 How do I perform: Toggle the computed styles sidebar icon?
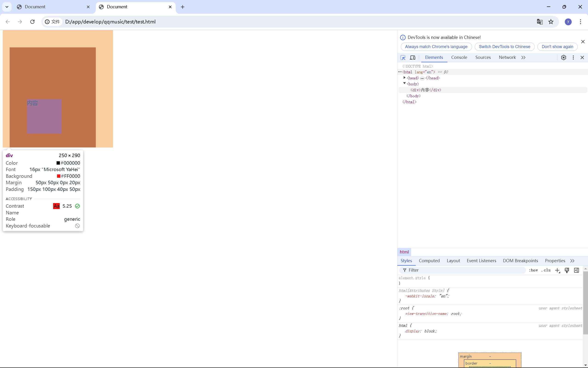click(x=576, y=270)
